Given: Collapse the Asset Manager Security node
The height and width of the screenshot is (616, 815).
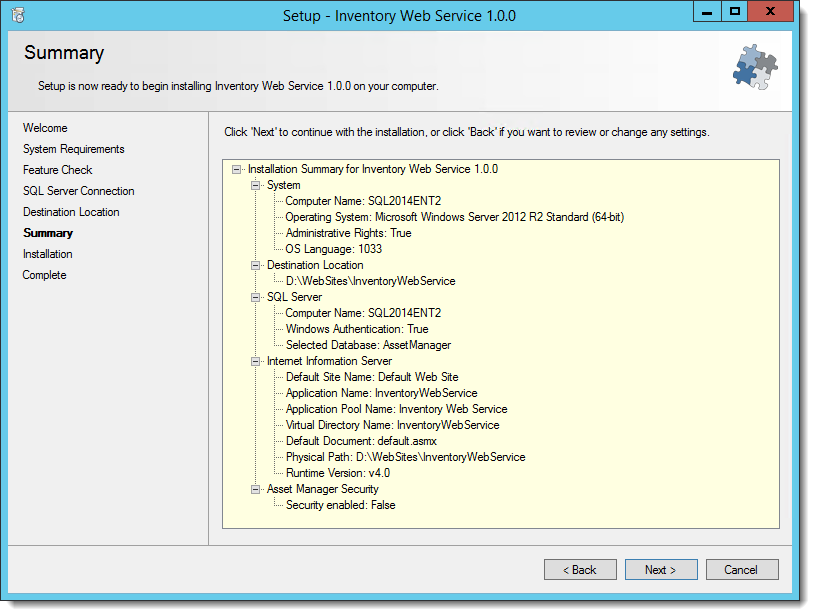Looking at the screenshot, I should (x=255, y=490).
